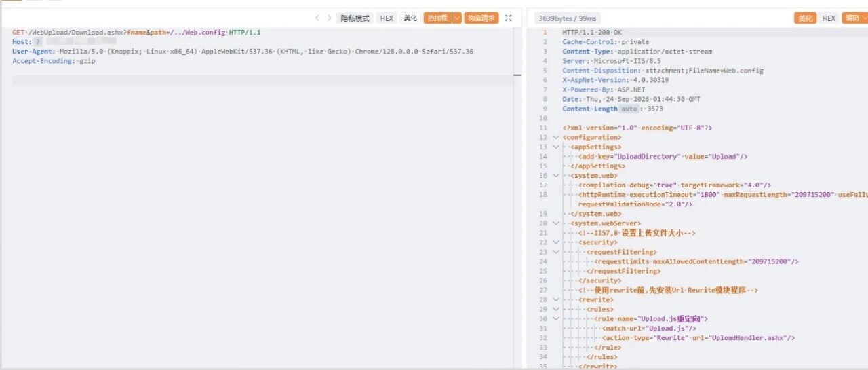Collapse the <appSettings> node at line 13
The image size is (868, 370).
556,147
